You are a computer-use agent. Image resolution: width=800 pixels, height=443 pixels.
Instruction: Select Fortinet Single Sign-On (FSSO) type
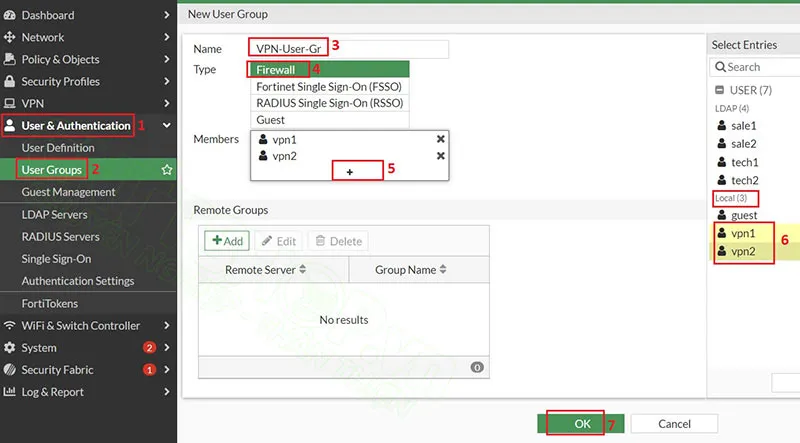330,86
